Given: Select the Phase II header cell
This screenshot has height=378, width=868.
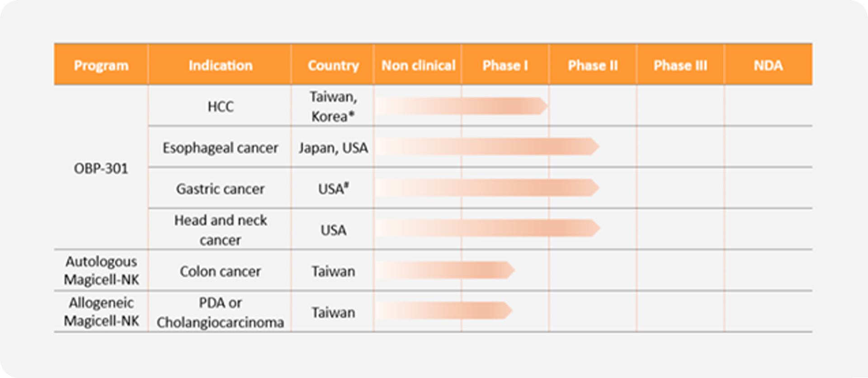Looking at the screenshot, I should tap(593, 65).
